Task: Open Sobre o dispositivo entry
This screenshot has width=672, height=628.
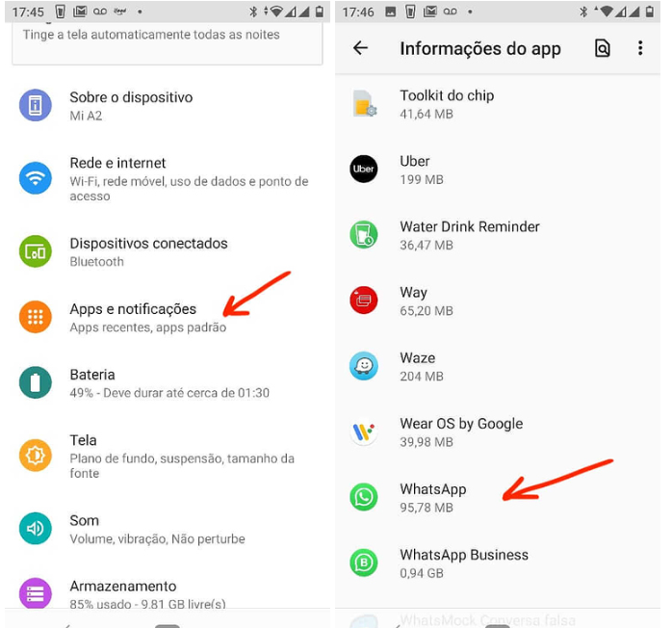Action: pyautogui.click(x=168, y=105)
